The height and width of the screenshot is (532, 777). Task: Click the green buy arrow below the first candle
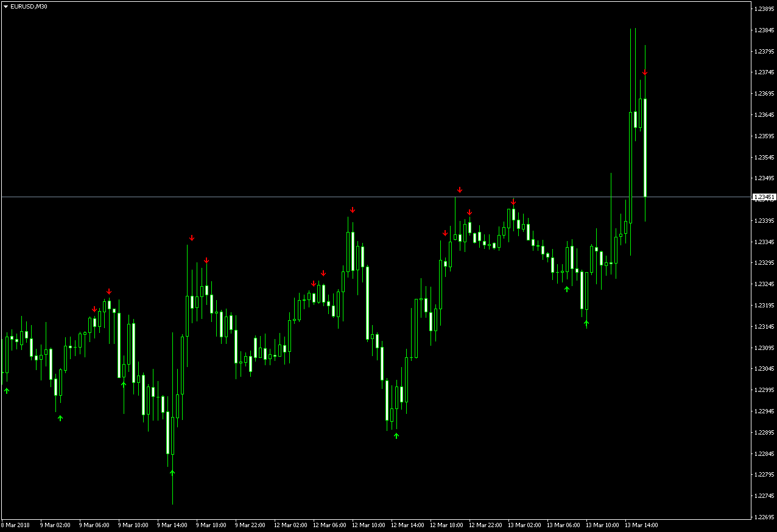(7, 390)
